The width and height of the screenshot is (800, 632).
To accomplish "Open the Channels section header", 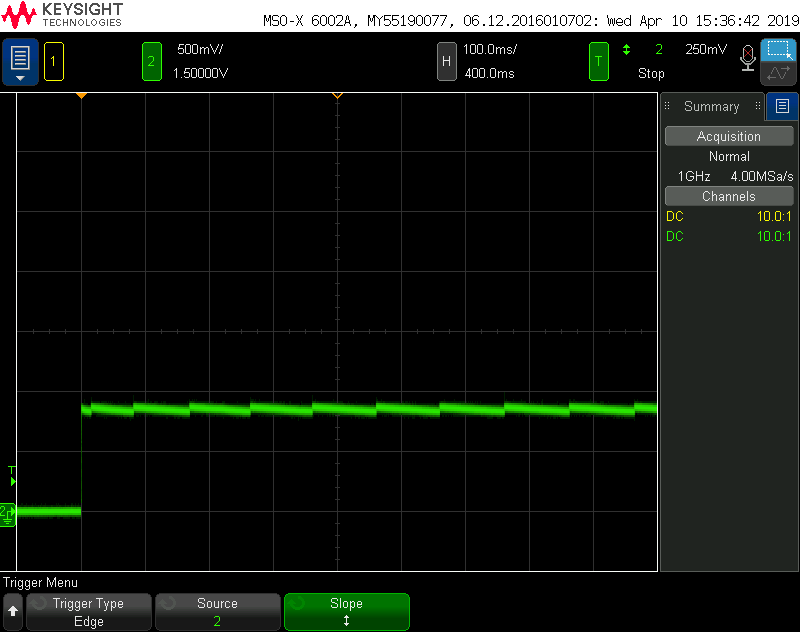I will pos(729,196).
